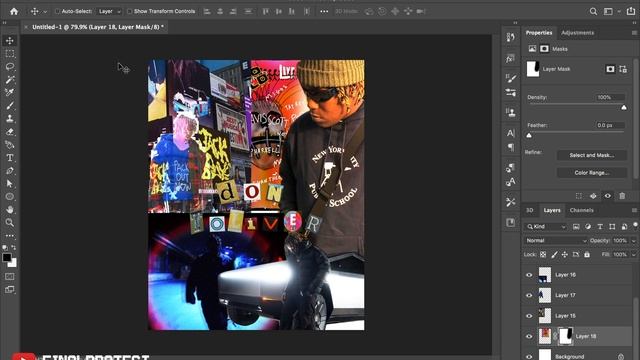The height and width of the screenshot is (360, 640).
Task: Open the Layers panel menu
Action: [x=634, y=210]
